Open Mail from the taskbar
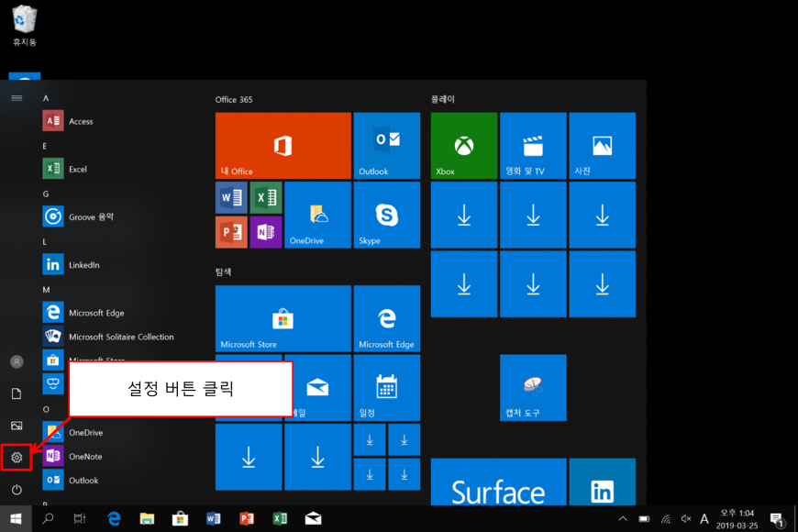 (x=313, y=519)
